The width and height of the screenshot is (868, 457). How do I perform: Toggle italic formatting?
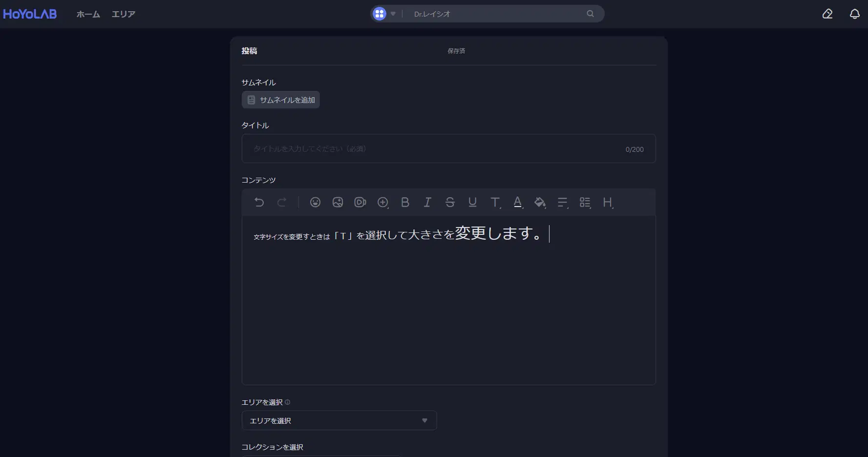click(x=427, y=202)
